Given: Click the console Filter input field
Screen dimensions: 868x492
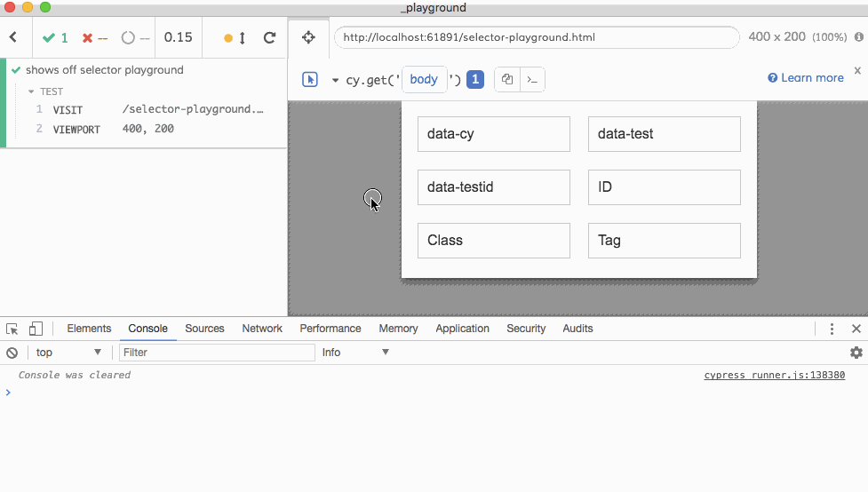Looking at the screenshot, I should coord(217,353).
